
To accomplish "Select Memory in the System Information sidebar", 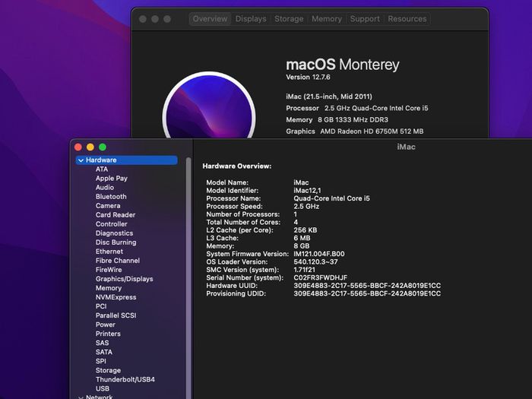I will (109, 288).
